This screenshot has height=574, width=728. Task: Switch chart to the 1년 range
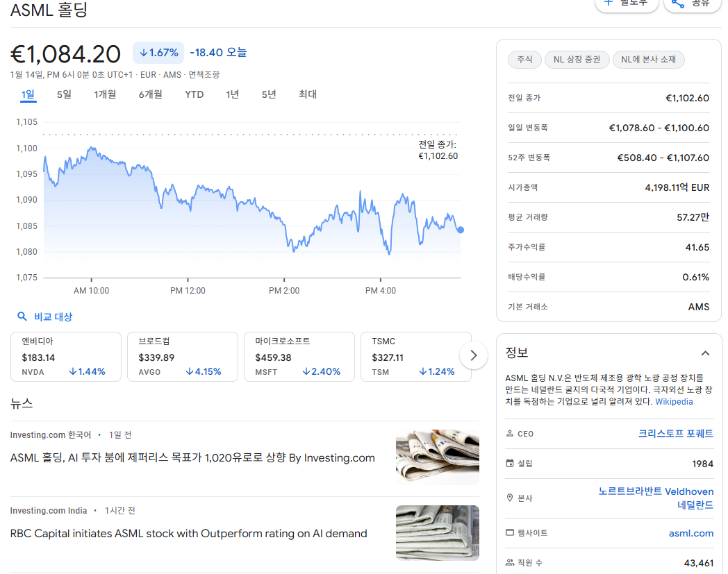232,94
